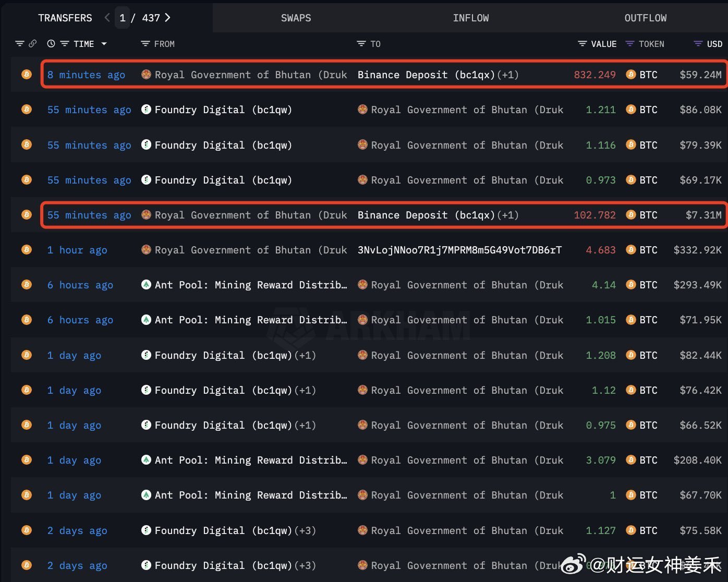Open the 1 hour ago transaction link
Screen dimensions: 728x582
click(77, 250)
